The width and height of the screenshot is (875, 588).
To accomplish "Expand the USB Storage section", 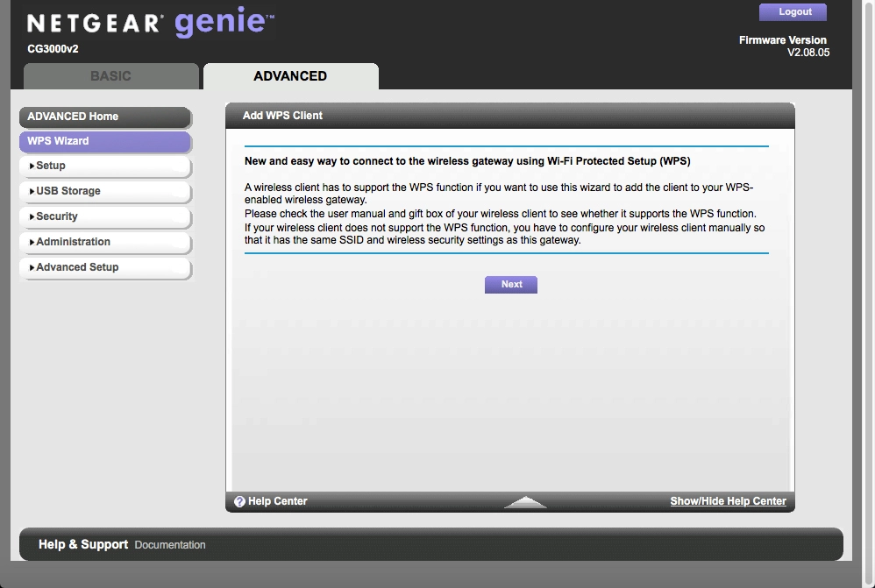I will tap(105, 191).
